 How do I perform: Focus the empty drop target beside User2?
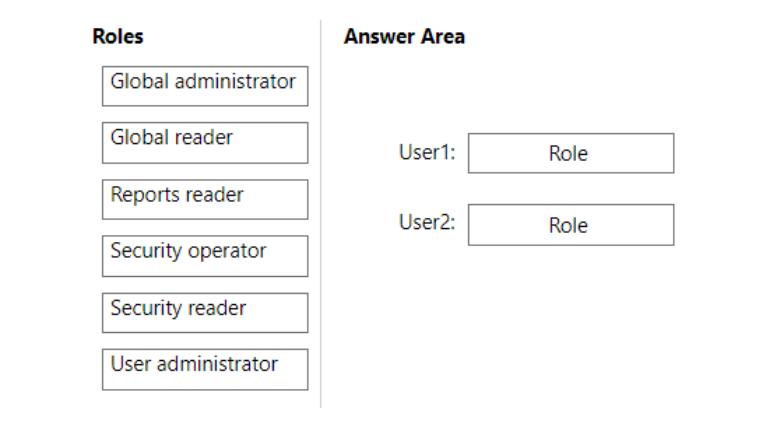pyautogui.click(x=570, y=225)
